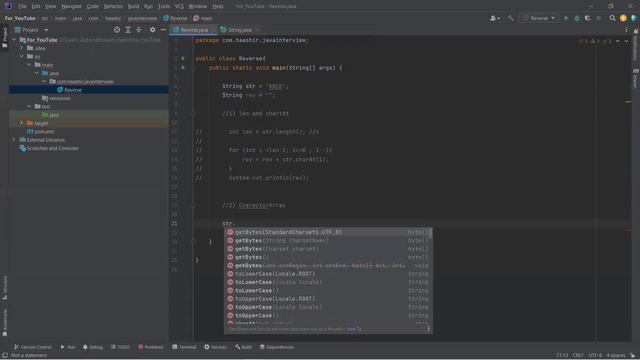This screenshot has width=640, height=360.
Task: Collapse all icon in Project panel
Action: coord(139,30)
